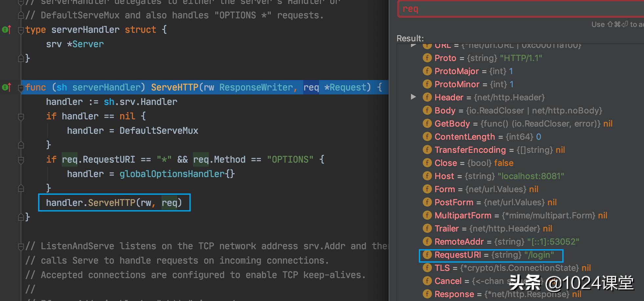
Task: Click DefaultServeMux identifier in the code
Action: [159, 131]
